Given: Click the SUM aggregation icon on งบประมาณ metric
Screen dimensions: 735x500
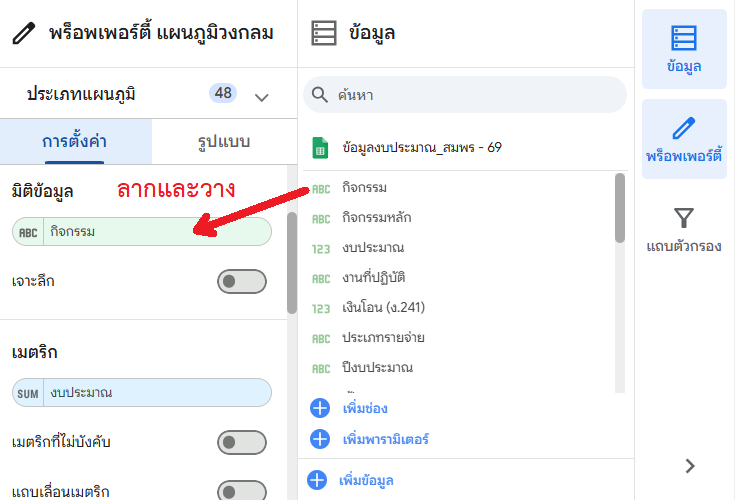Looking at the screenshot, I should (28, 394).
